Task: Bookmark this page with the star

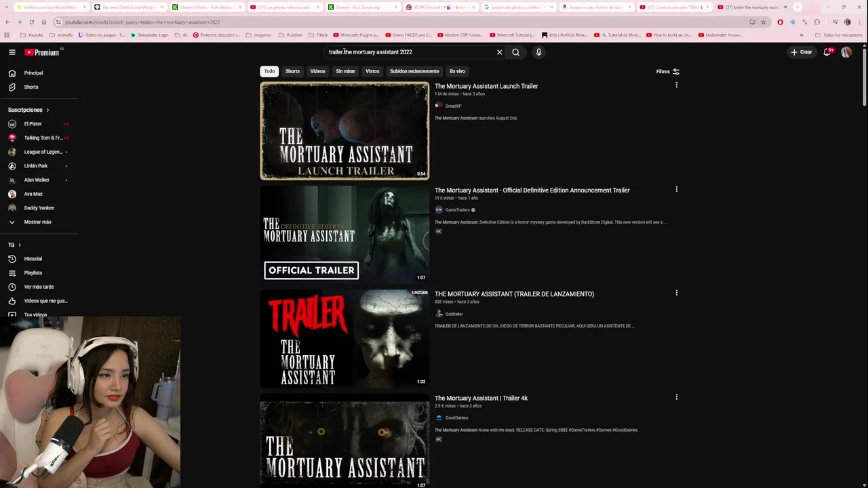Action: click(764, 22)
